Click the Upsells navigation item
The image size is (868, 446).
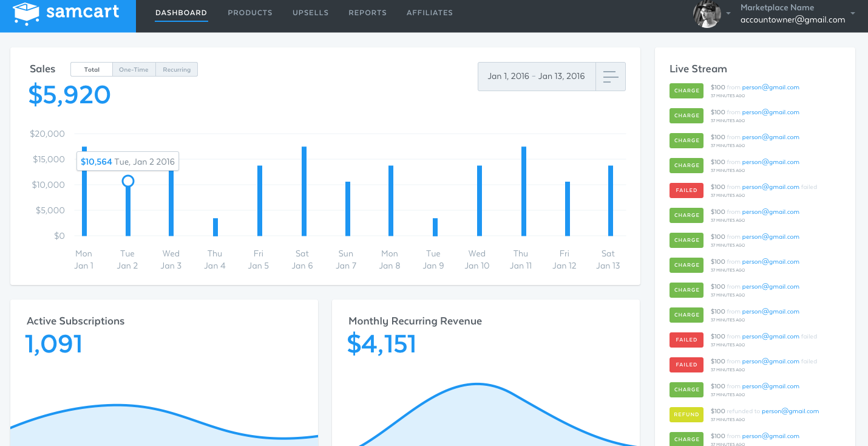point(310,13)
